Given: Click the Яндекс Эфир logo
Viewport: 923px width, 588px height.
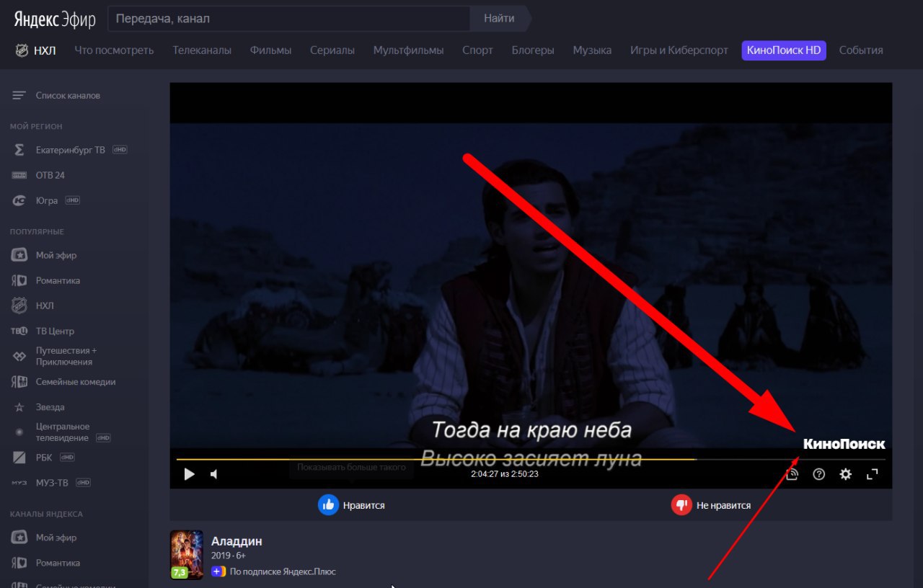Looking at the screenshot, I should pyautogui.click(x=55, y=19).
